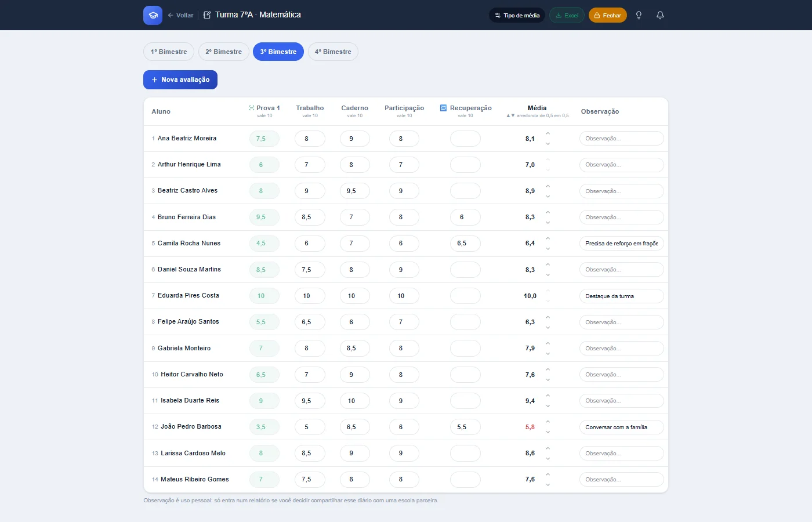Open the notifications bell

tap(660, 15)
